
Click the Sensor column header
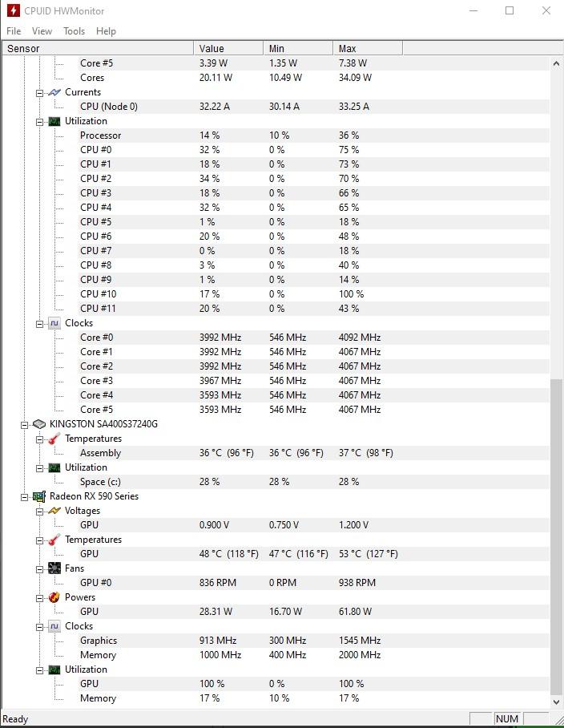[x=98, y=48]
